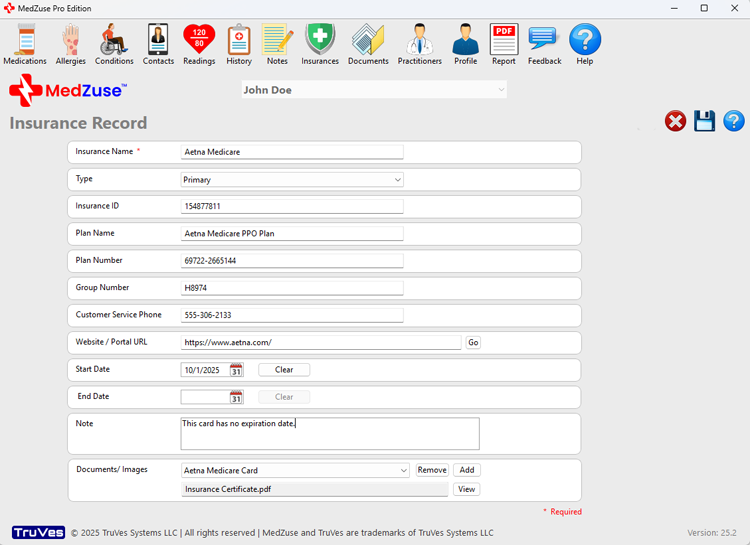Open the Notes section

(x=277, y=44)
